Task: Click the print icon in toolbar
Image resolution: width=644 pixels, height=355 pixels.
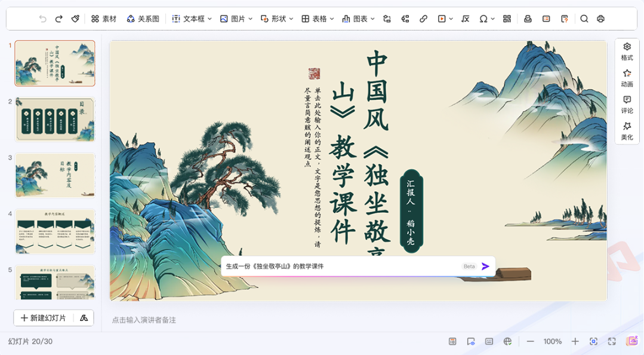Action: point(600,19)
